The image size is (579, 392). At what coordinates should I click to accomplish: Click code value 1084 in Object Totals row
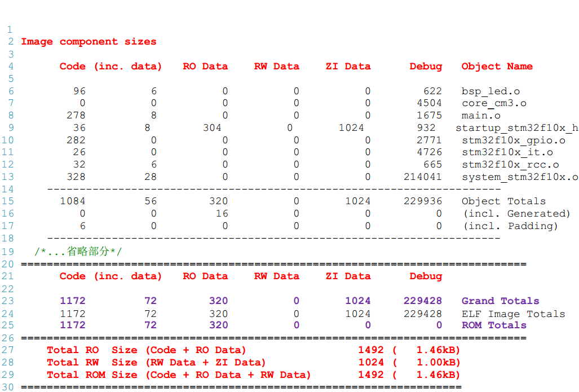73,201
